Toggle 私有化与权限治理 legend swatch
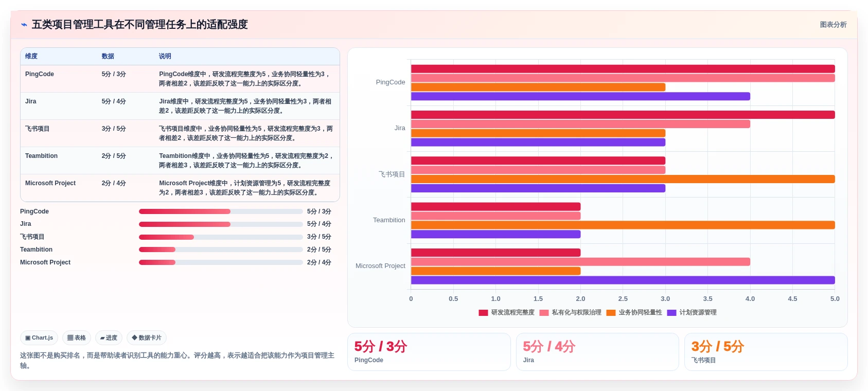 pyautogui.click(x=544, y=313)
